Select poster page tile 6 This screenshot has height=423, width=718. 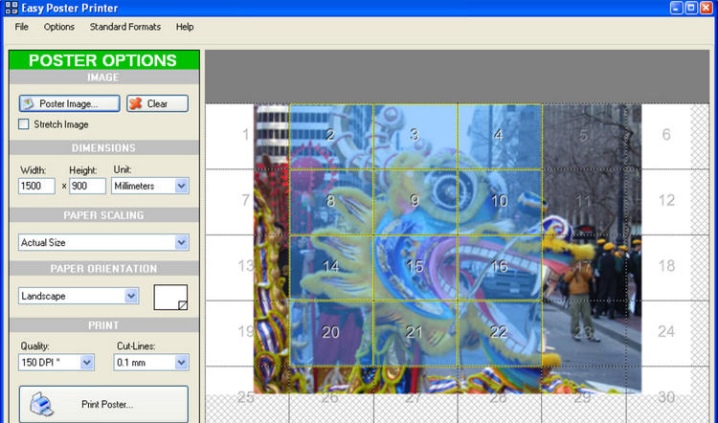667,136
